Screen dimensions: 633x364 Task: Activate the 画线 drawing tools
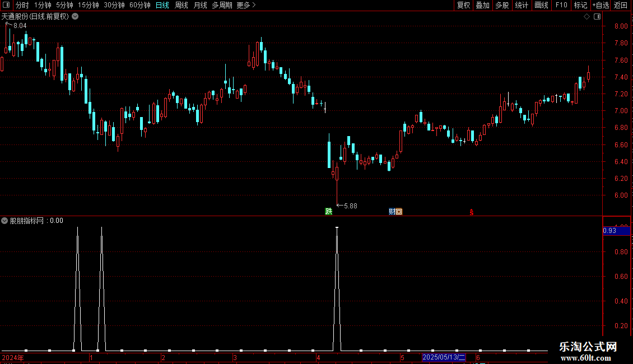point(541,5)
